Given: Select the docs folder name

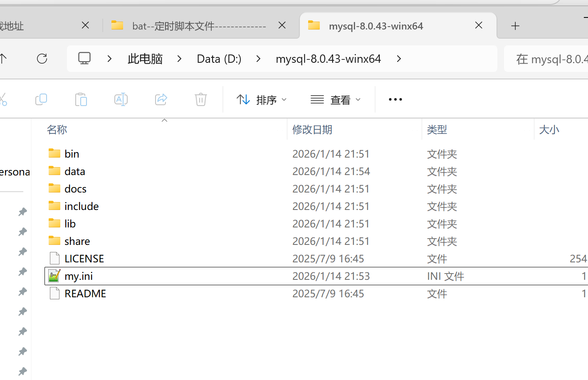Looking at the screenshot, I should [76, 189].
